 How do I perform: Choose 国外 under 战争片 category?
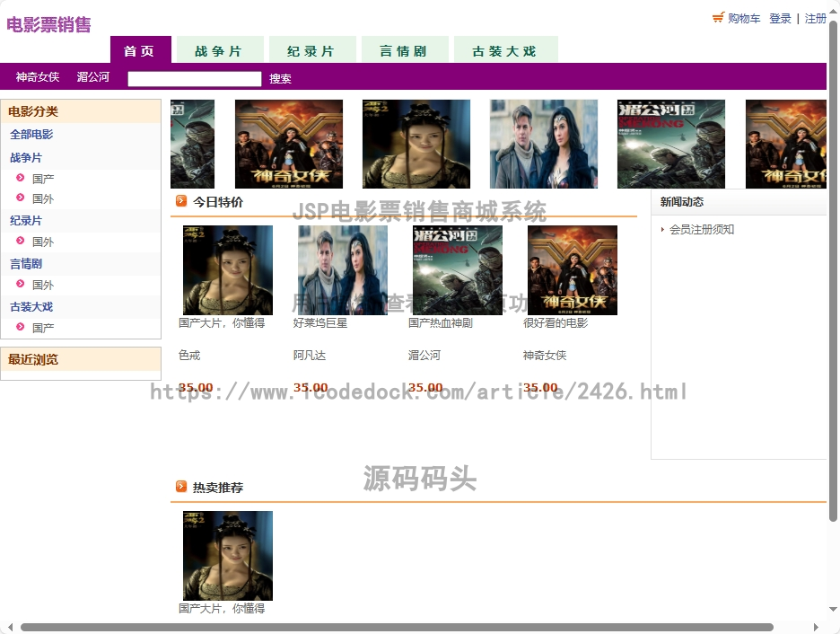(43, 198)
